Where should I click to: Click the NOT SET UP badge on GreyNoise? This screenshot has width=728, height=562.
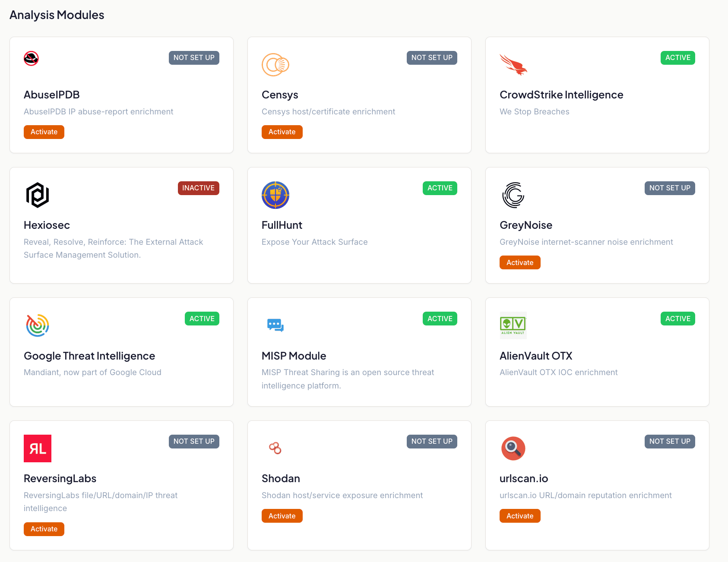point(670,188)
